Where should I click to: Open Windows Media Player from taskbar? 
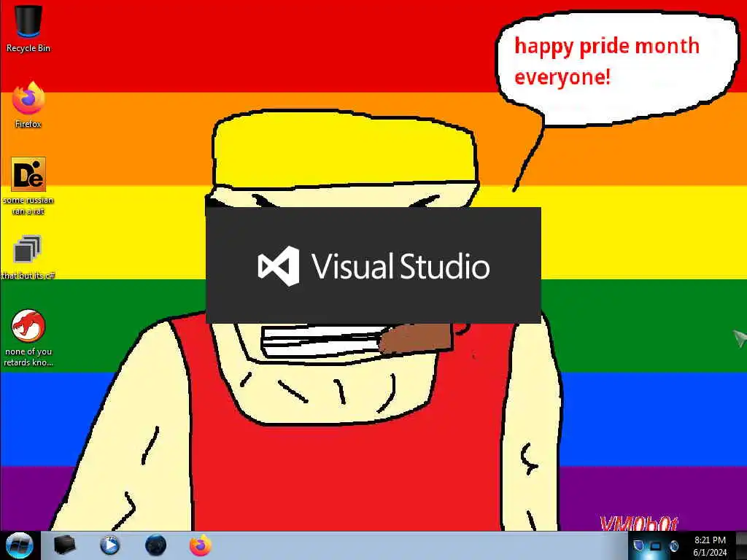(x=109, y=545)
